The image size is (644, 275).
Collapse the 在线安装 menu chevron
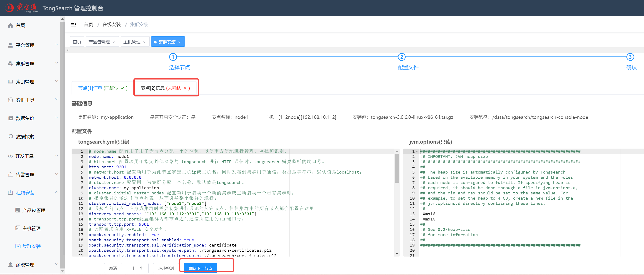(x=56, y=192)
